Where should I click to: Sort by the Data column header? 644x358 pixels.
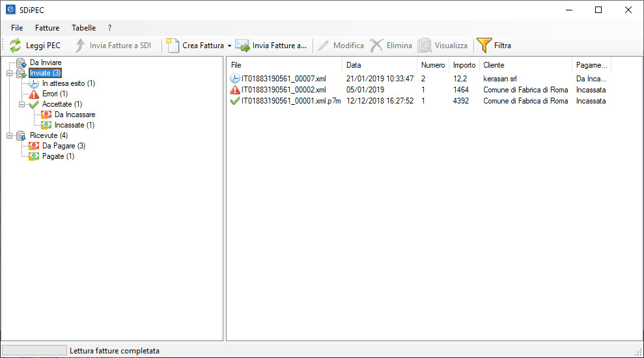380,65
